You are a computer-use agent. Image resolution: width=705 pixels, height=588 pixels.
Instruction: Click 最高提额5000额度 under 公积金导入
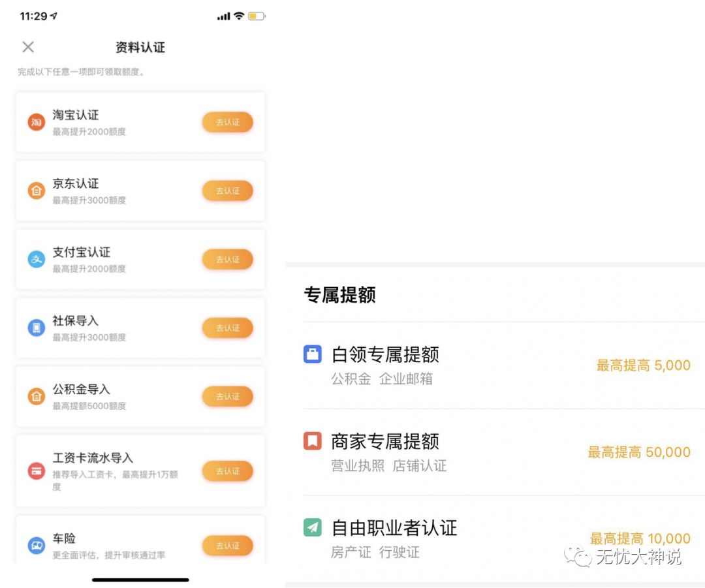point(89,406)
